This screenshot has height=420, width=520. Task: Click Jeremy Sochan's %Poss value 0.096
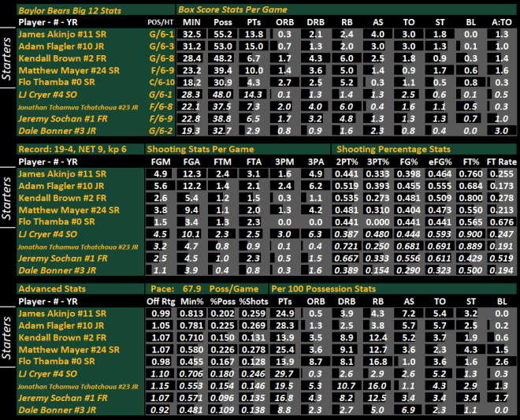click(x=222, y=398)
